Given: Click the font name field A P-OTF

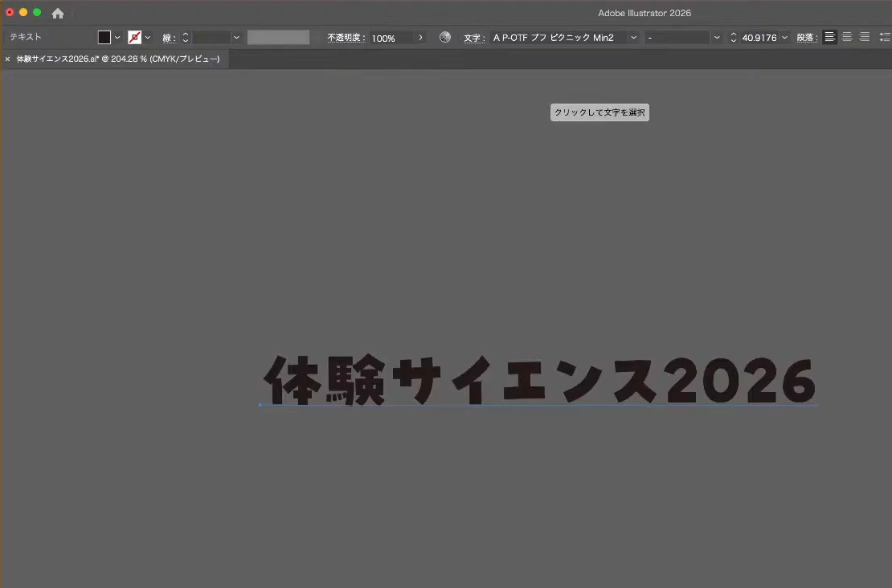Looking at the screenshot, I should pos(558,38).
